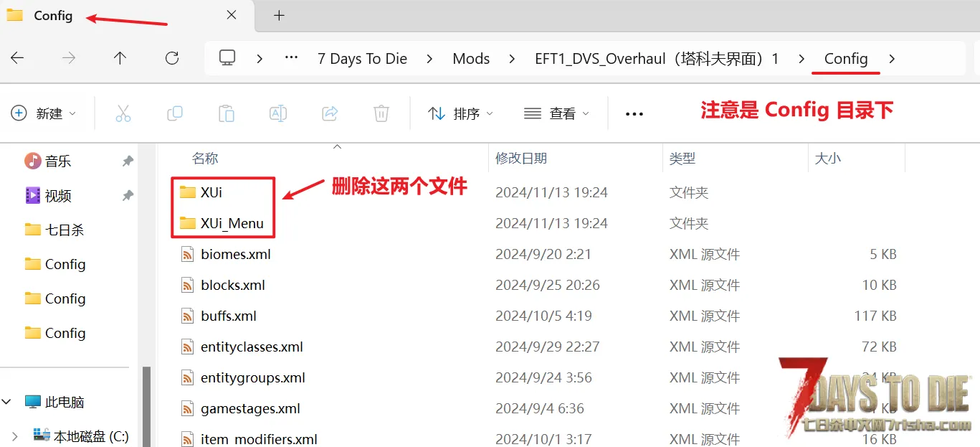980x447 pixels.
Task: Click the pin icon next to 视频
Action: pyautogui.click(x=128, y=195)
